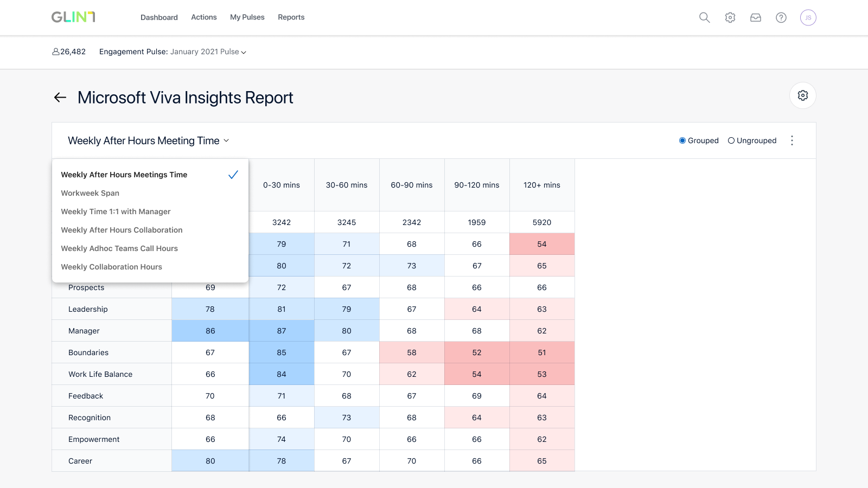Click the Recognition row label
Viewport: 868px width, 488px height.
pyautogui.click(x=90, y=418)
